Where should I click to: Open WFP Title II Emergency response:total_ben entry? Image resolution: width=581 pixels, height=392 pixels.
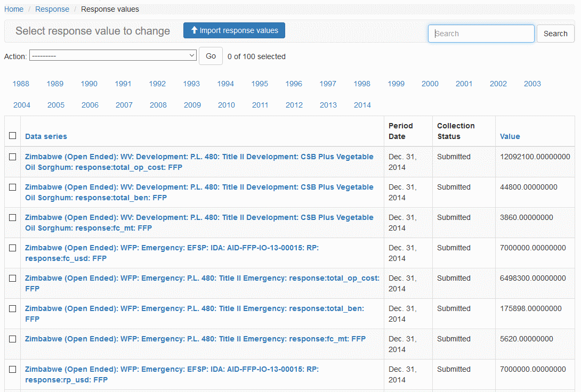194,314
